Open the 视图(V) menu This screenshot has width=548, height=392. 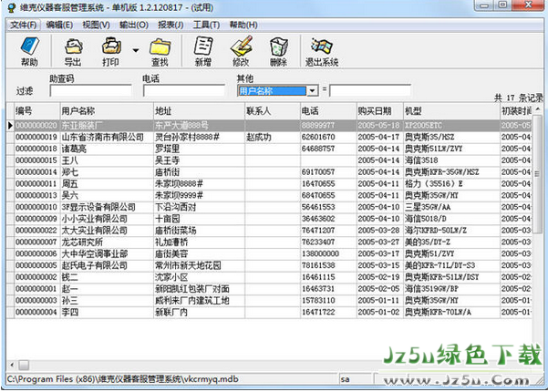coord(96,25)
